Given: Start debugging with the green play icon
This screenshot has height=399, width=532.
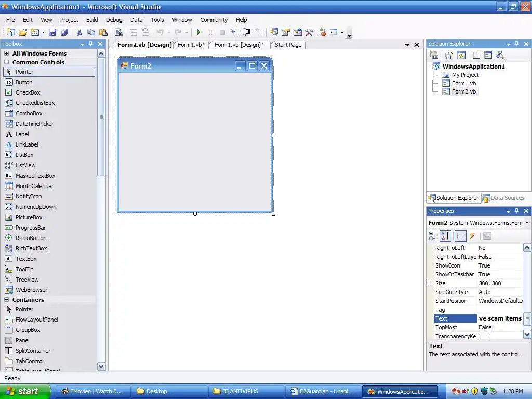Looking at the screenshot, I should coord(199,32).
